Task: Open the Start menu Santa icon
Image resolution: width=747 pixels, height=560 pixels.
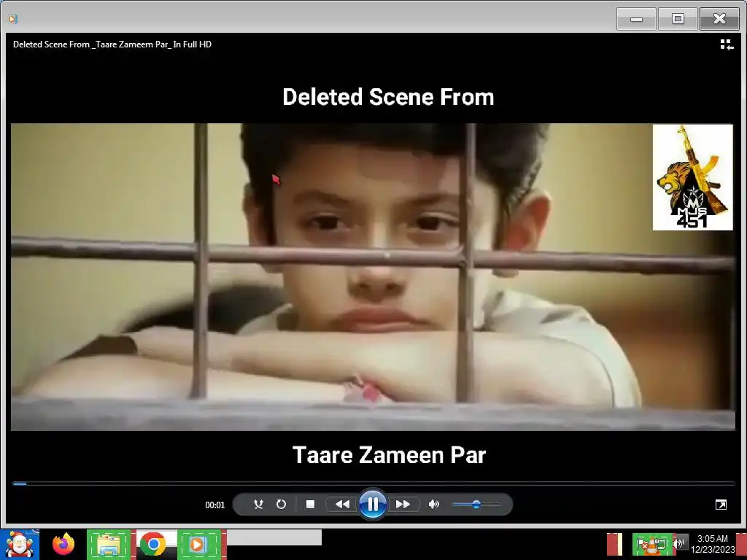Action: click(20, 544)
